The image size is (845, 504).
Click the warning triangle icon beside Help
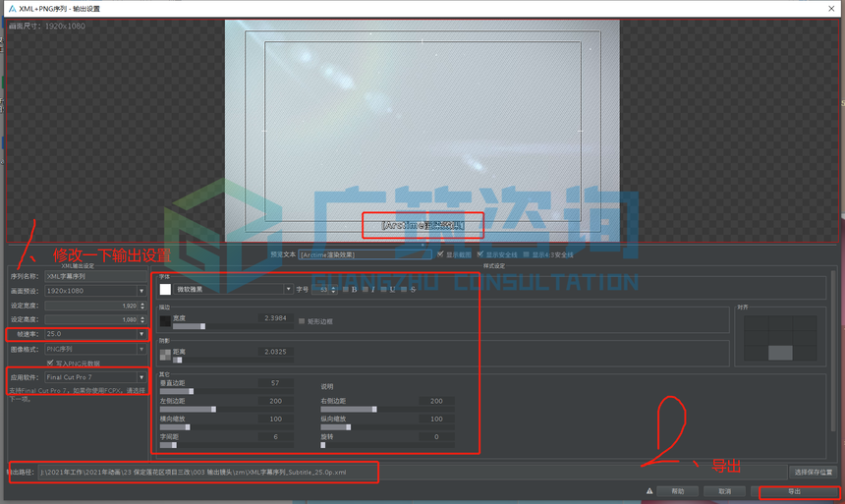649,491
